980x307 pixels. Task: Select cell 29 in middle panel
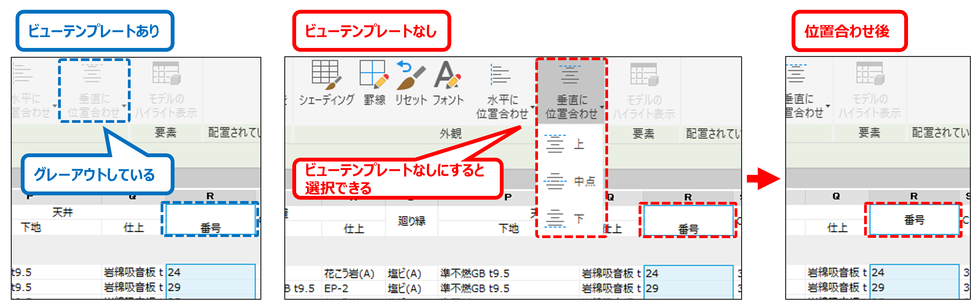[688, 288]
